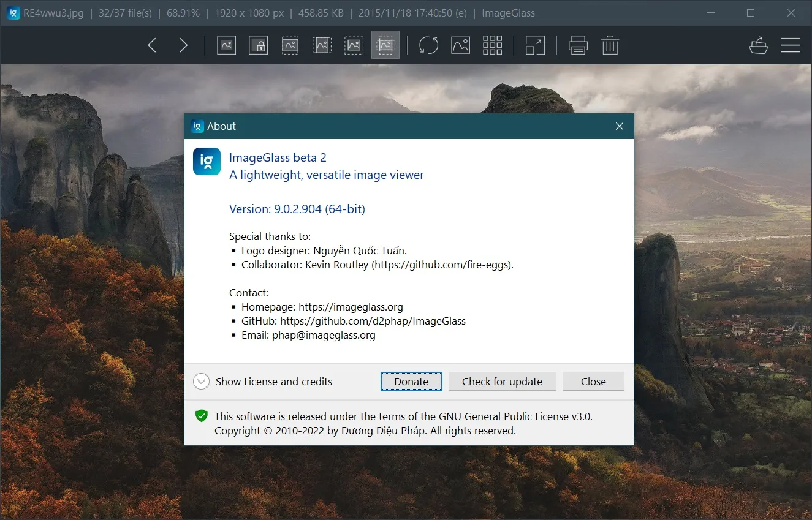
Task: Click the GitHub d2phap/ImageGlass URL
Action: point(373,321)
